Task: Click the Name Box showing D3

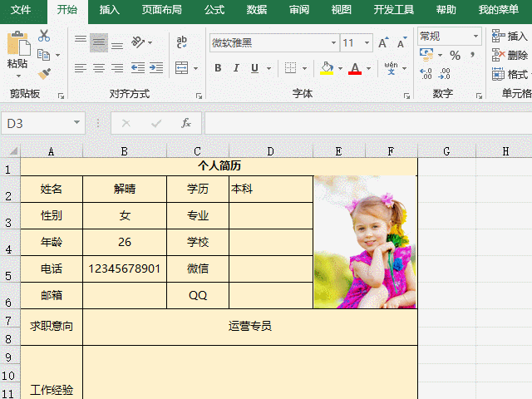Action: coord(43,124)
